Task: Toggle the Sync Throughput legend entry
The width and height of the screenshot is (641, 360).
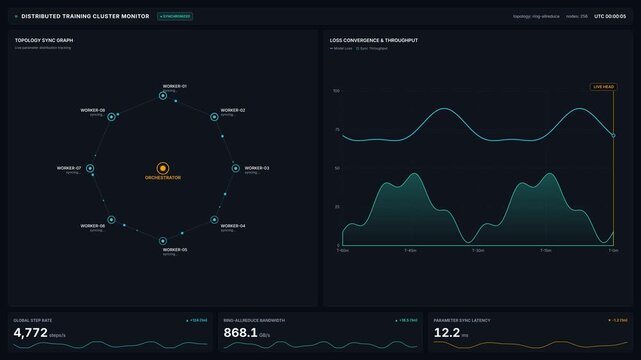Action: (372, 48)
